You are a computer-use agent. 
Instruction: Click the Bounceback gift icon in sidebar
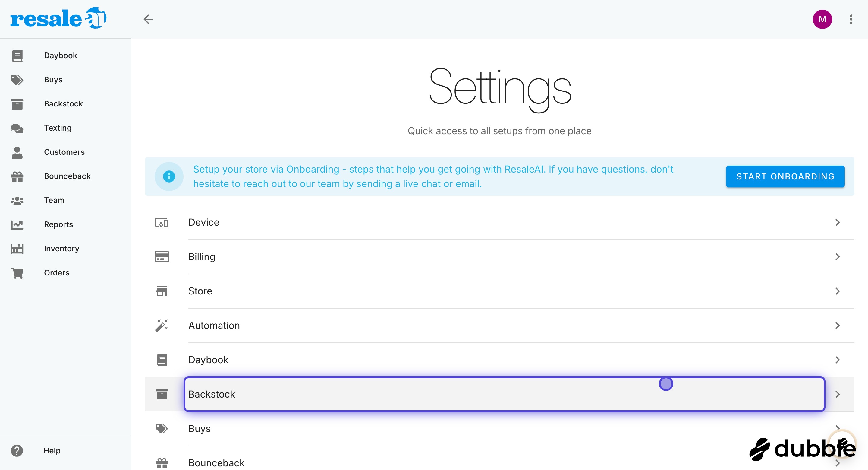pos(17,176)
